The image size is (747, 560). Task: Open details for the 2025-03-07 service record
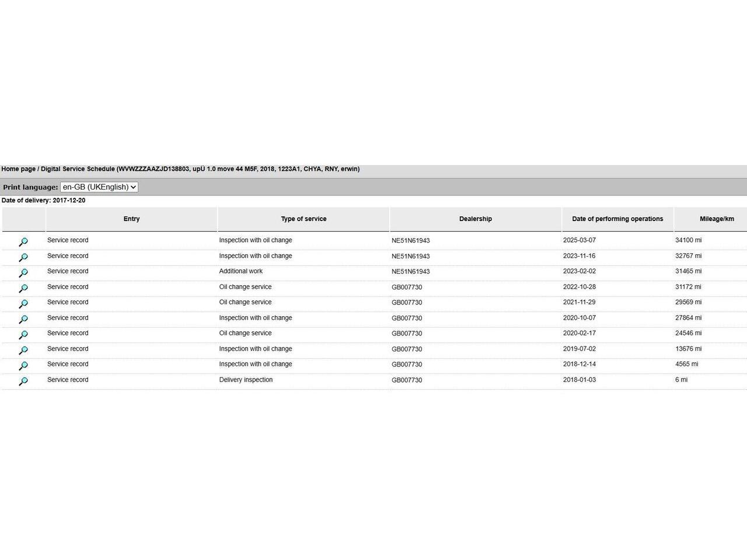coord(23,242)
